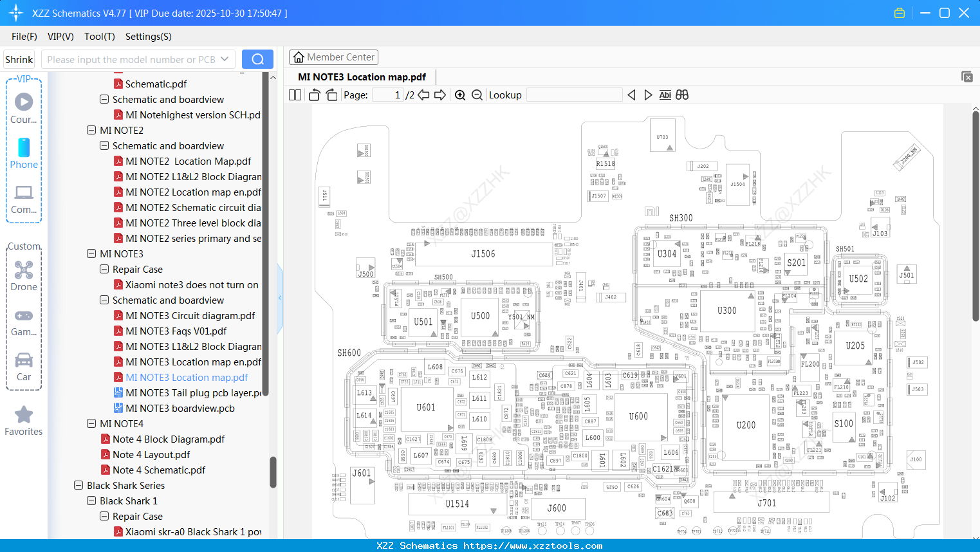Viewport: 980px width, 552px height.
Task: Open the Tool menu
Action: click(99, 37)
